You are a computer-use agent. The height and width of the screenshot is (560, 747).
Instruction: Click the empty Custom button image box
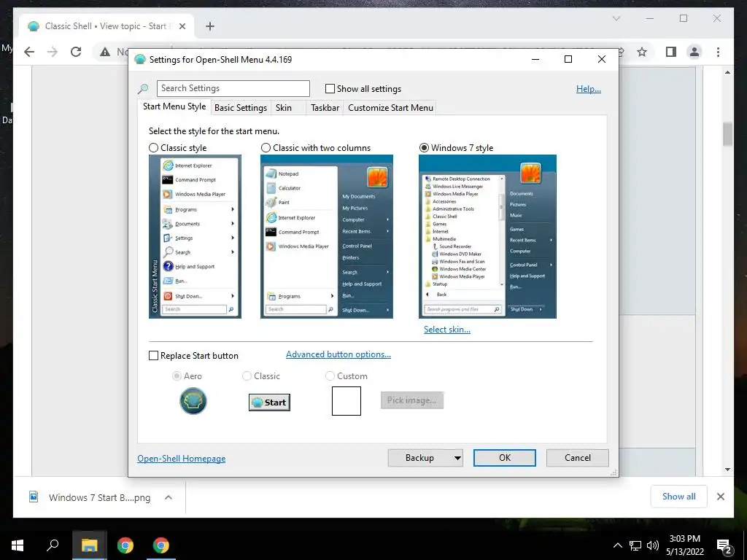click(x=347, y=401)
